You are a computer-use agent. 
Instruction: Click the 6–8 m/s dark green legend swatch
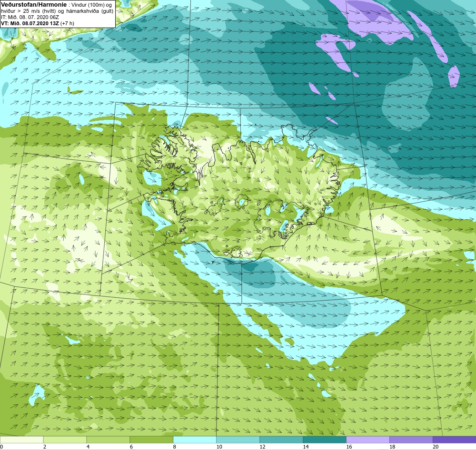[x=151, y=440]
